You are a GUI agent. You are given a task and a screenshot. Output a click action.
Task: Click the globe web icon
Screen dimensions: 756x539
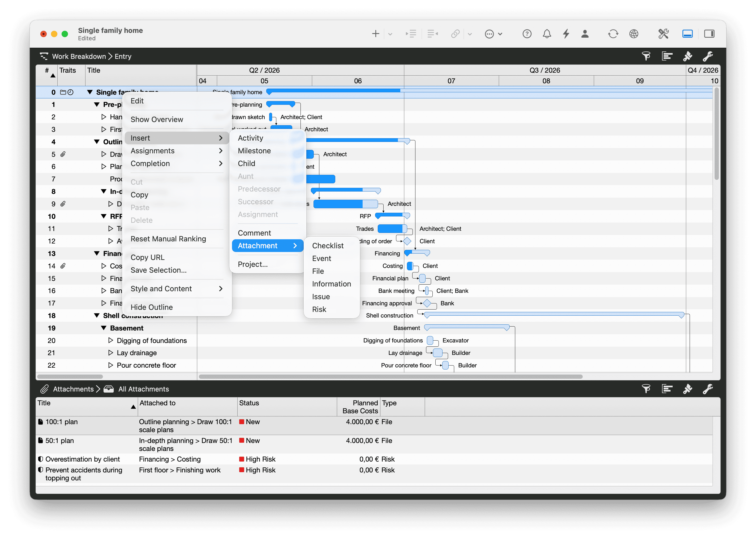tap(633, 34)
